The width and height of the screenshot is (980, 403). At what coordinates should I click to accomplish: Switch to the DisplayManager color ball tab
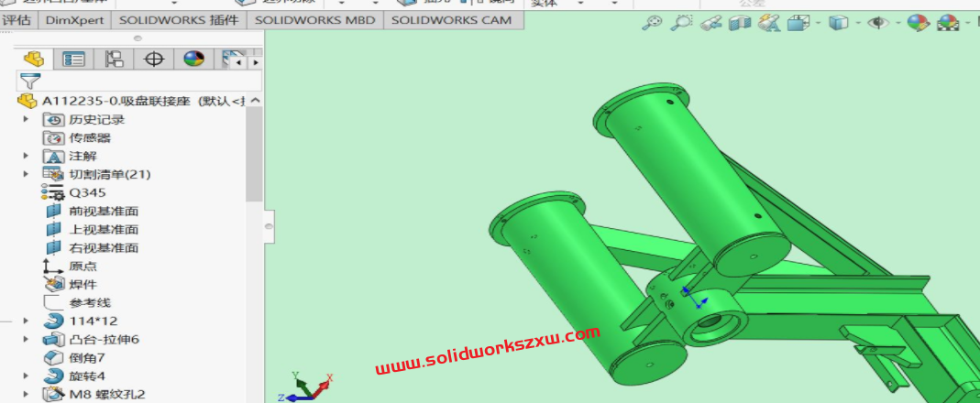click(193, 60)
